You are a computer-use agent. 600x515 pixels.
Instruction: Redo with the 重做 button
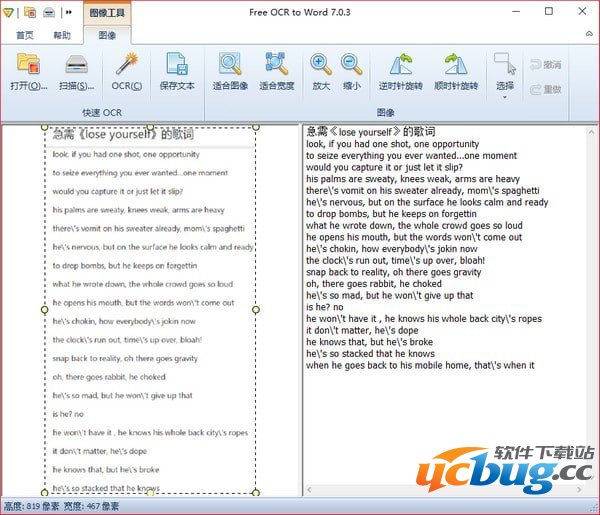coord(546,89)
